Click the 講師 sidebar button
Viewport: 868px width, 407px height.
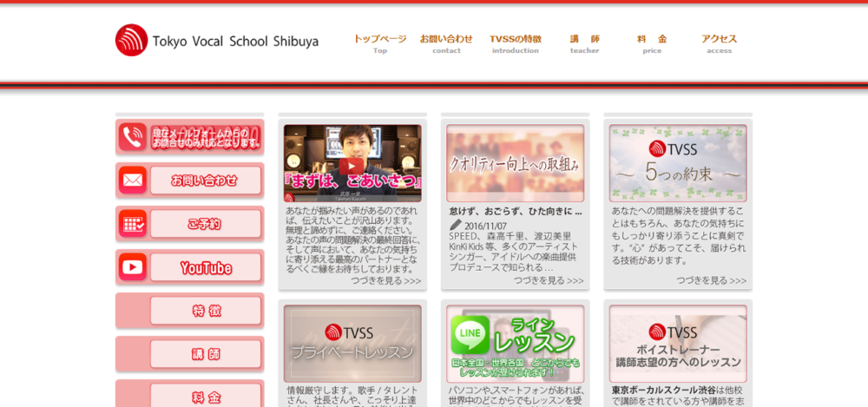click(206, 354)
